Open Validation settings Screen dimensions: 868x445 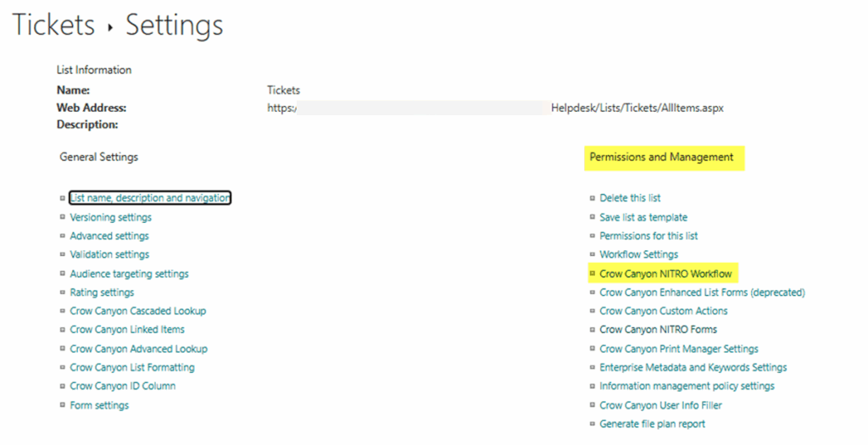(x=109, y=255)
